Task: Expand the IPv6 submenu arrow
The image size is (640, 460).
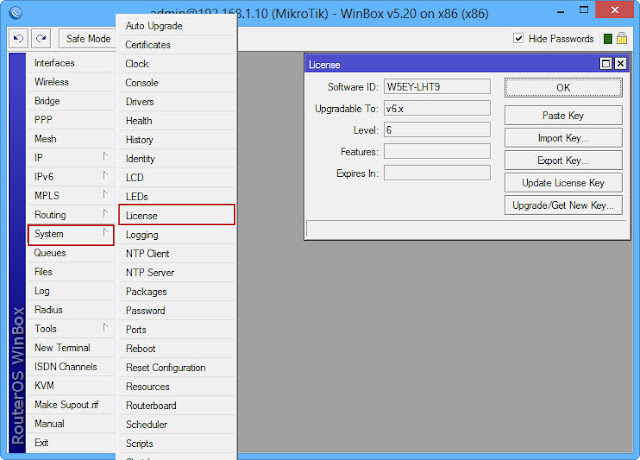Action: coord(105,176)
